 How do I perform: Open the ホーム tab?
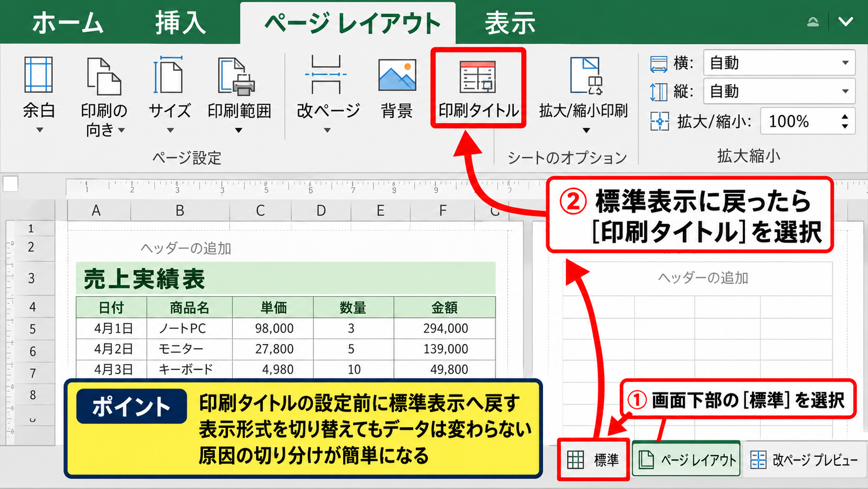point(68,23)
